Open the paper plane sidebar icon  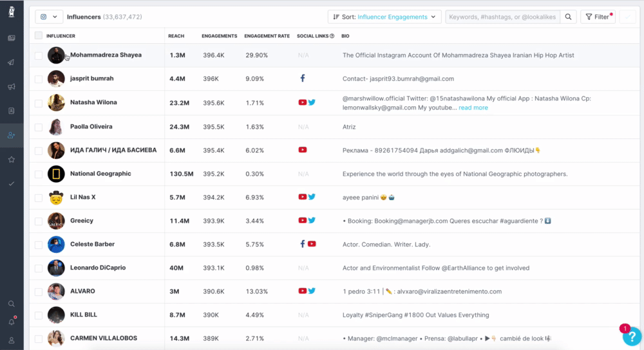(x=12, y=62)
